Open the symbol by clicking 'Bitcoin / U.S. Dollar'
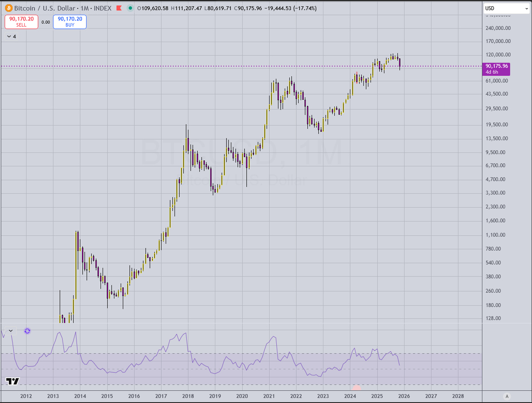 click(x=44, y=8)
